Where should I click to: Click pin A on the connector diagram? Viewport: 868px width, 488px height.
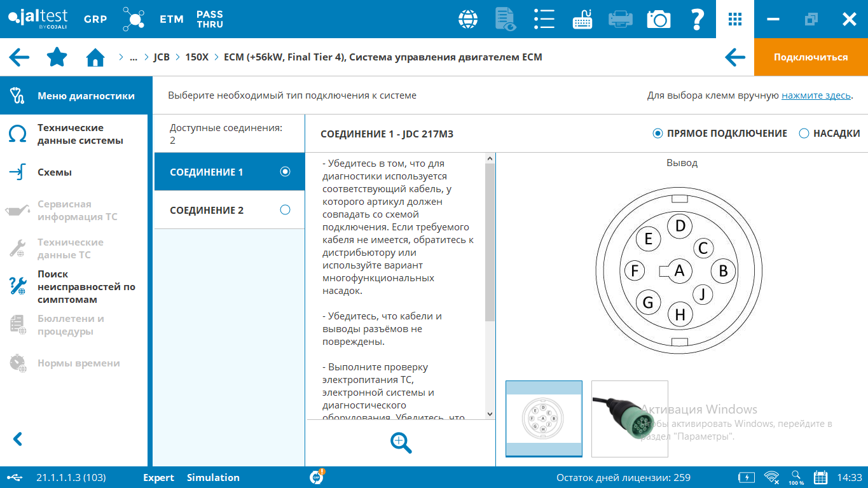(x=679, y=270)
